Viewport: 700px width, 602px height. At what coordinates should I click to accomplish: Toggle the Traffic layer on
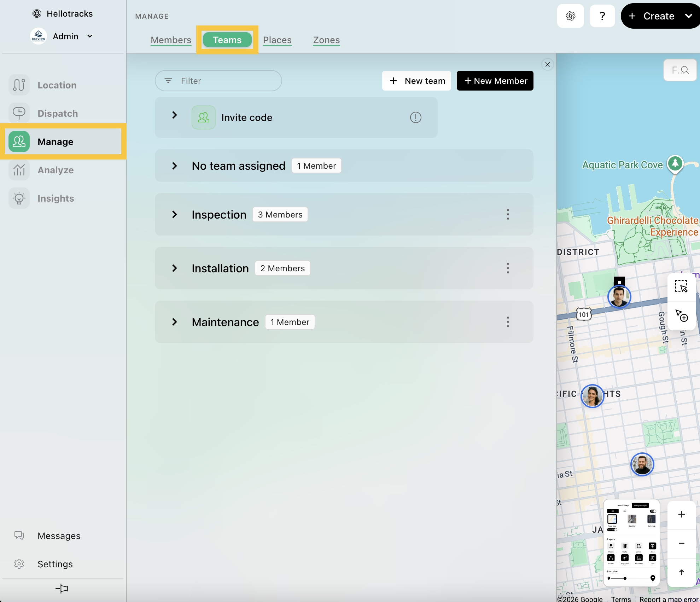[625, 546]
